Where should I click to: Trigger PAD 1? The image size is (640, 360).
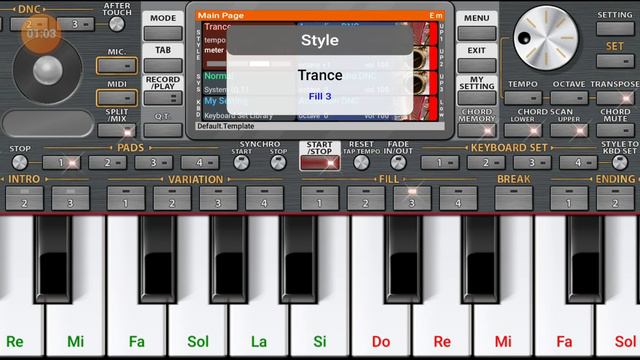[x=61, y=162]
